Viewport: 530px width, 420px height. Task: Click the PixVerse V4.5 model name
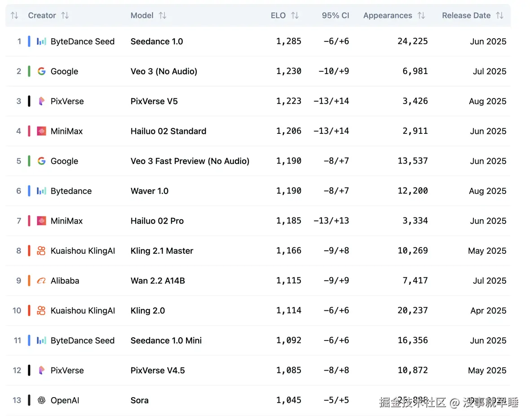tap(157, 371)
